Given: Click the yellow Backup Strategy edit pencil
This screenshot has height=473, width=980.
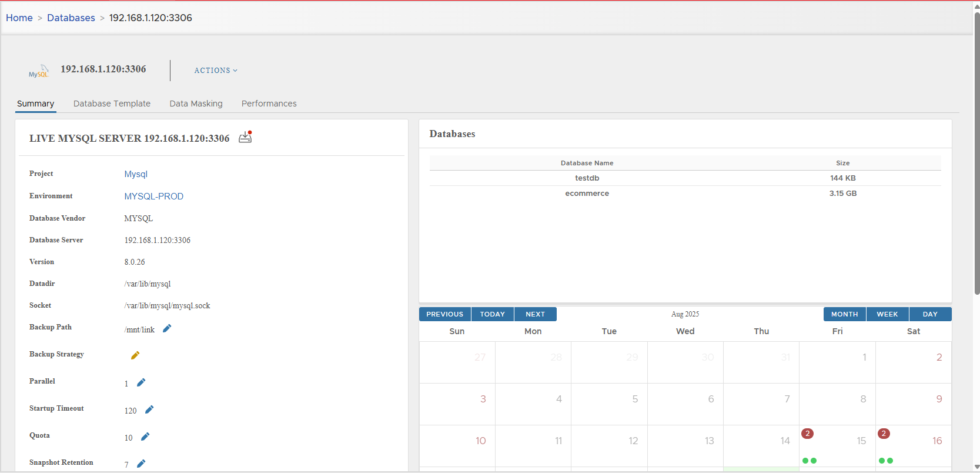Looking at the screenshot, I should pyautogui.click(x=135, y=355).
